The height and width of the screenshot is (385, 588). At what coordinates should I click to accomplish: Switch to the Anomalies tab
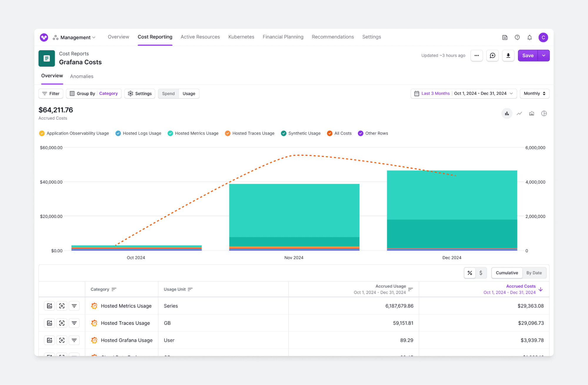81,76
